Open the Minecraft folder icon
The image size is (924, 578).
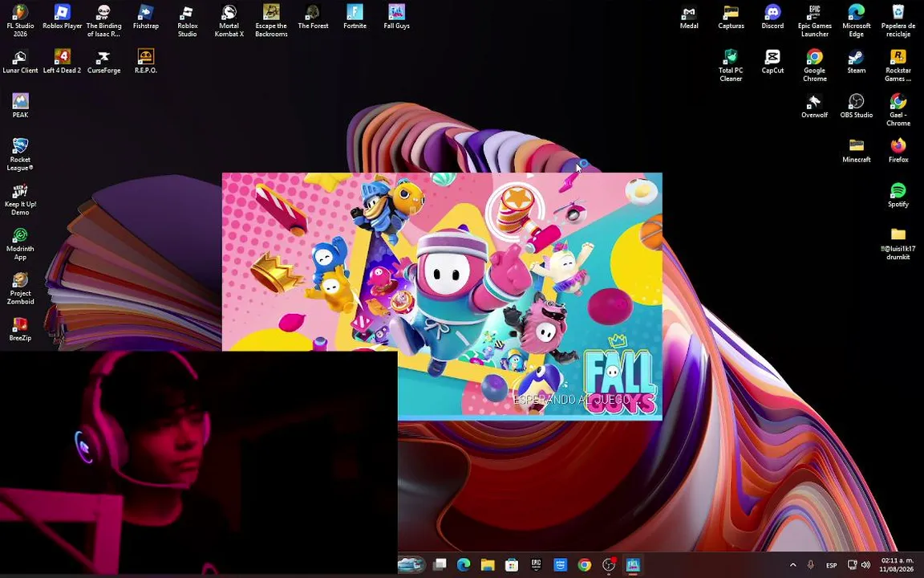coord(857,151)
